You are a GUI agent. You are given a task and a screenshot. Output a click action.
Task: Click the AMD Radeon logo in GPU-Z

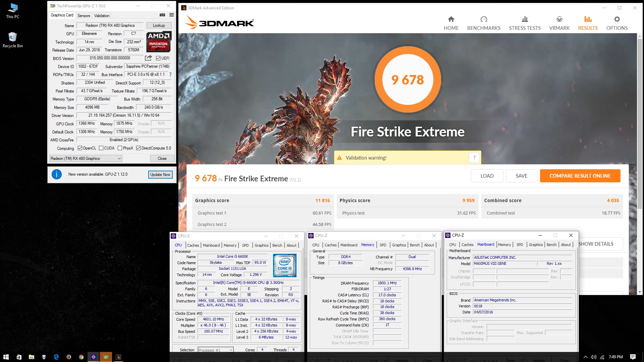(159, 42)
